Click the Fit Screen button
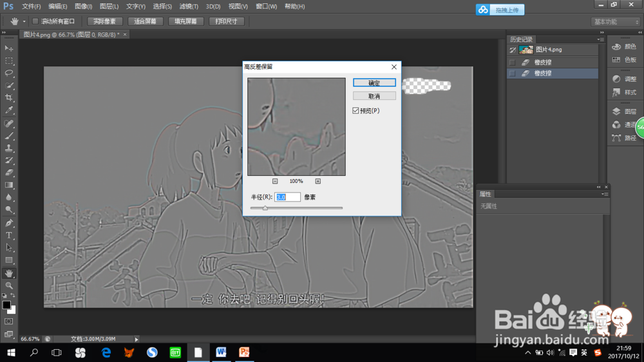 pos(145,21)
